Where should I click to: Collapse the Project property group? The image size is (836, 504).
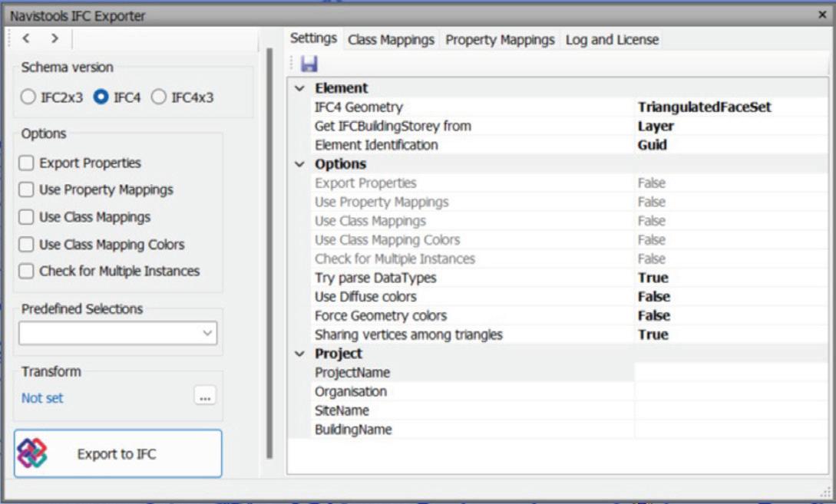point(299,354)
